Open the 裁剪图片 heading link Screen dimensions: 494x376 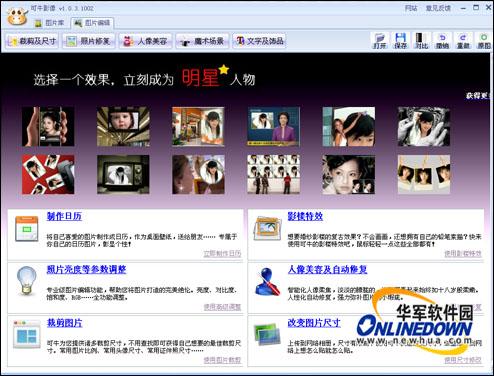[x=64, y=323]
